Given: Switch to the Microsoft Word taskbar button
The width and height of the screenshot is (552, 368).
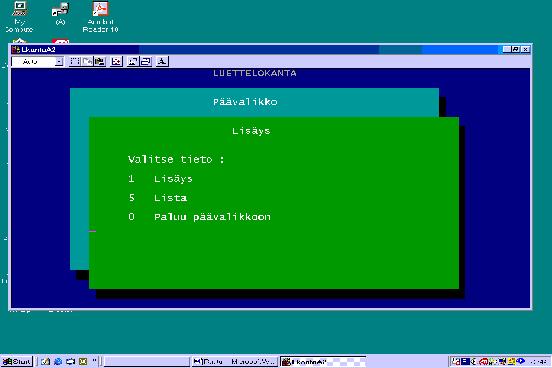Looking at the screenshot, I should coord(235,362).
